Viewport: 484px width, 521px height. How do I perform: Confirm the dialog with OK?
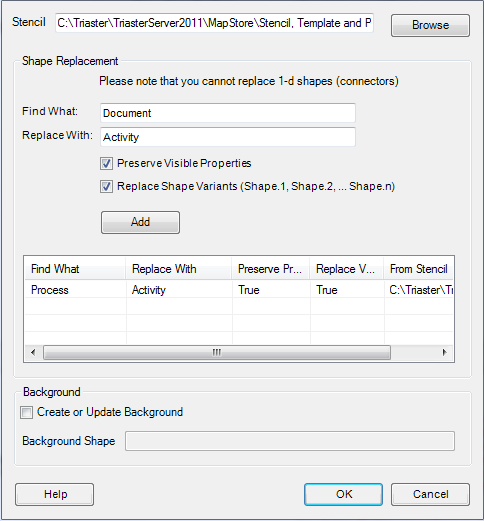point(343,494)
